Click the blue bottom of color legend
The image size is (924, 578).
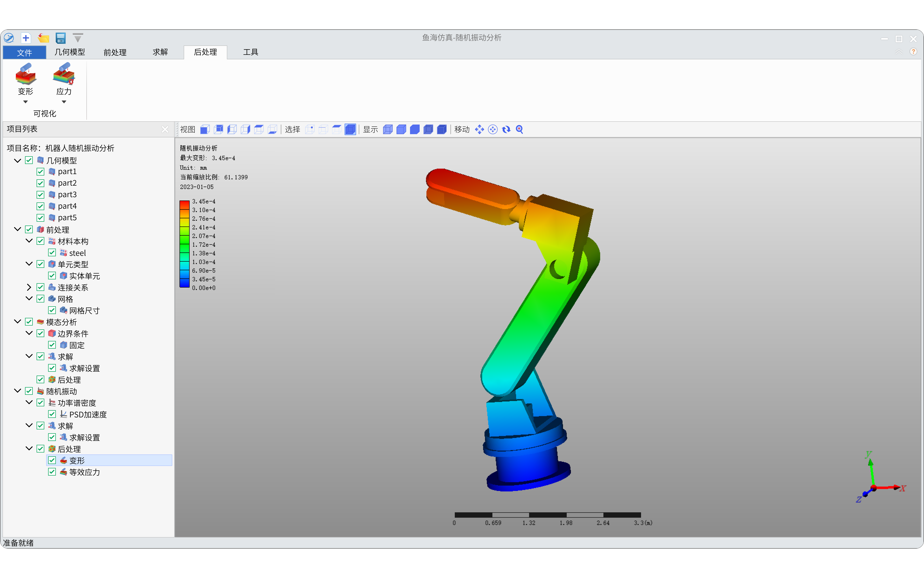tap(184, 283)
